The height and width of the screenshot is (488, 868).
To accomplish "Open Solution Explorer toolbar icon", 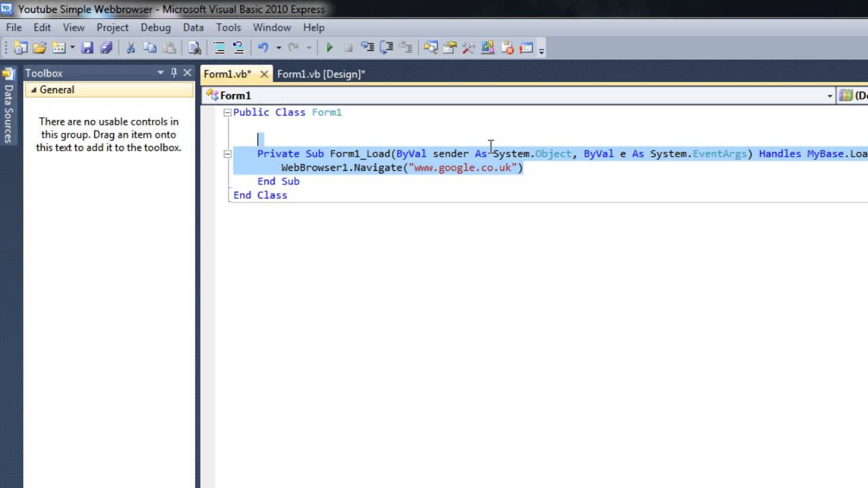I will coord(431,47).
